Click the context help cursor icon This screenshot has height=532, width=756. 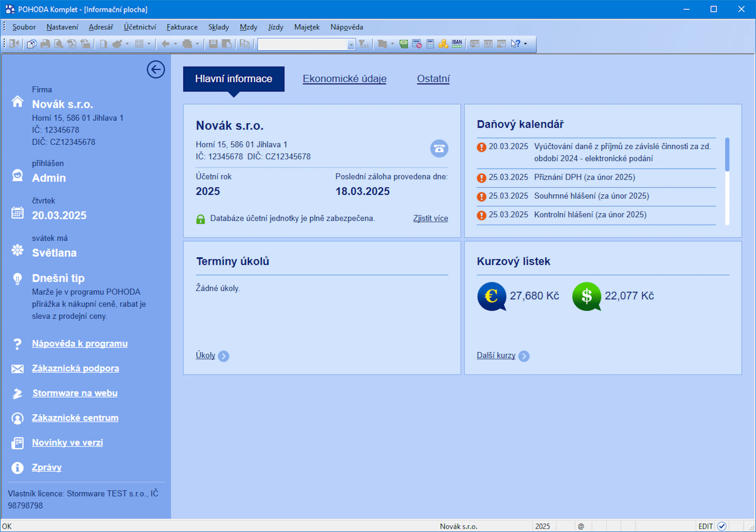coord(515,44)
